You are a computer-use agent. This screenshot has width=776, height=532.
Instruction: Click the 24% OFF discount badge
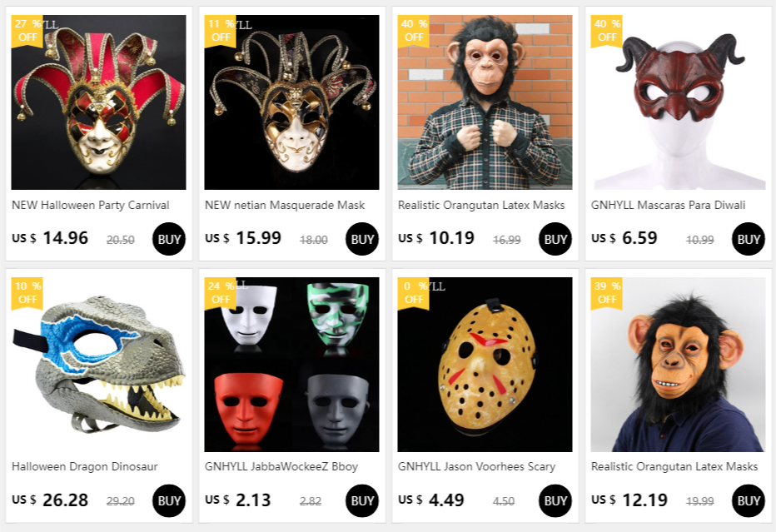coord(221,292)
